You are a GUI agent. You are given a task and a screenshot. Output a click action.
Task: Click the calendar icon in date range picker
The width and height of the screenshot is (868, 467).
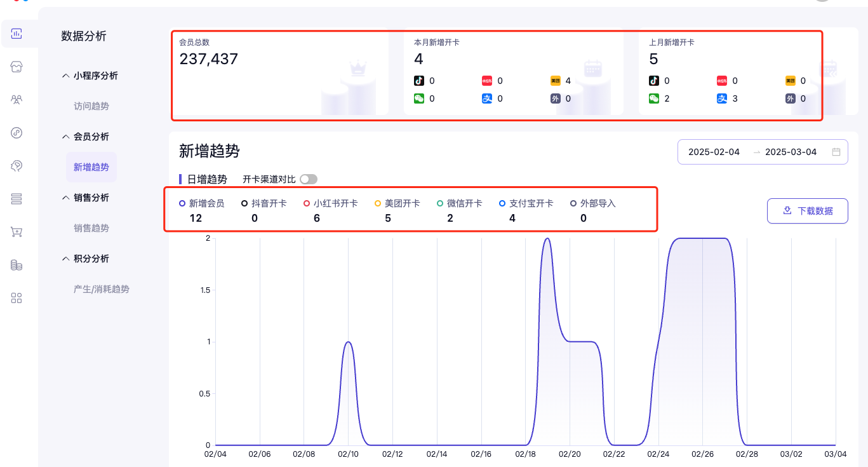coord(836,152)
